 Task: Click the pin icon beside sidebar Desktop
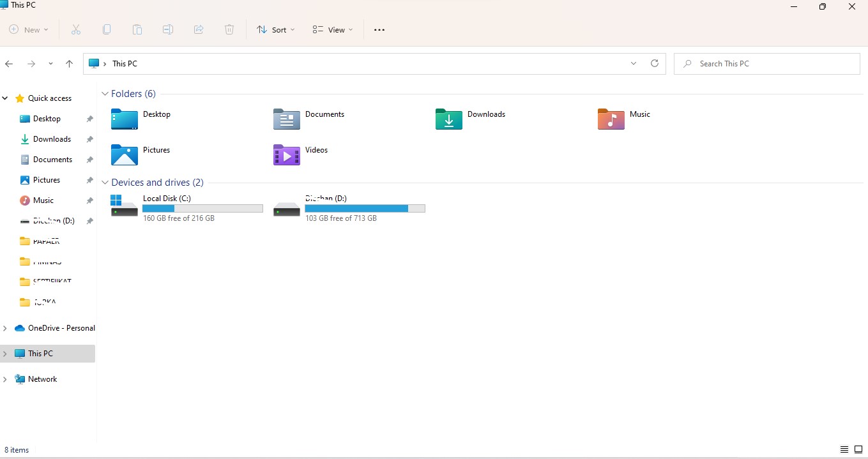click(x=90, y=119)
